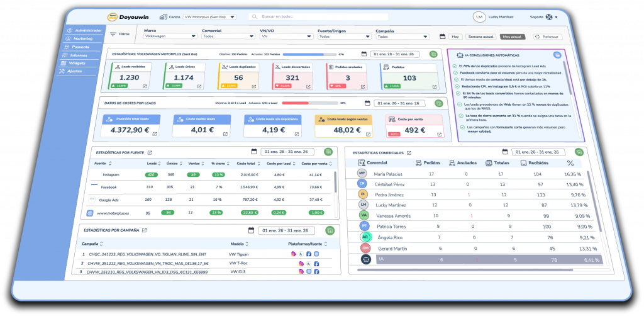Open the Filtros filter panel icon
Image resolution: width=644 pixels, height=316 pixels.
click(113, 34)
